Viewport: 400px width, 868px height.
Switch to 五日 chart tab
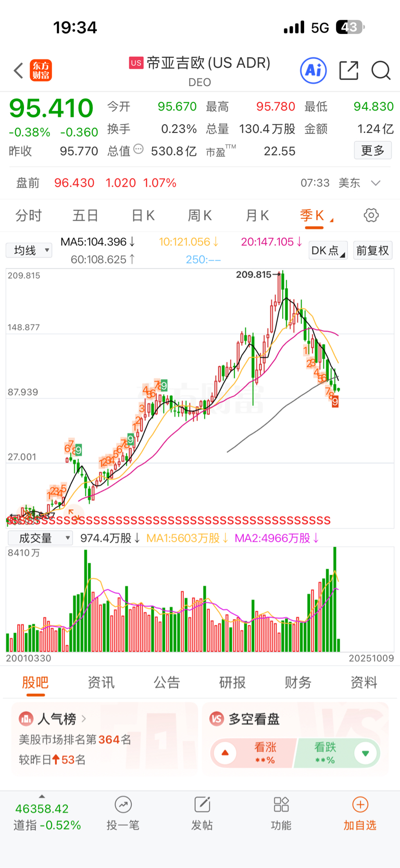85,215
